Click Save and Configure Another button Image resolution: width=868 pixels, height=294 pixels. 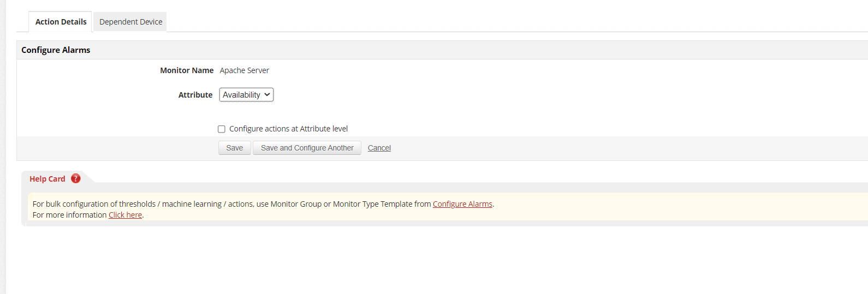(307, 148)
